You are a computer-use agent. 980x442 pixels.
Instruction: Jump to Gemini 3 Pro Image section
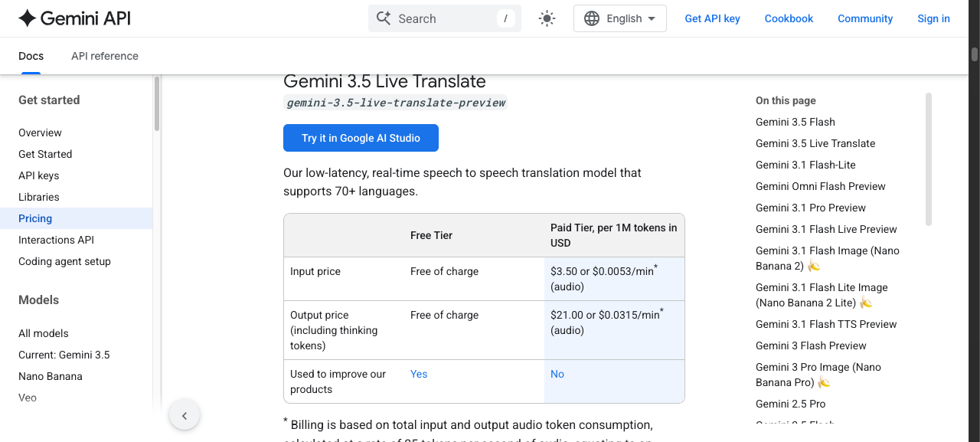818,375
